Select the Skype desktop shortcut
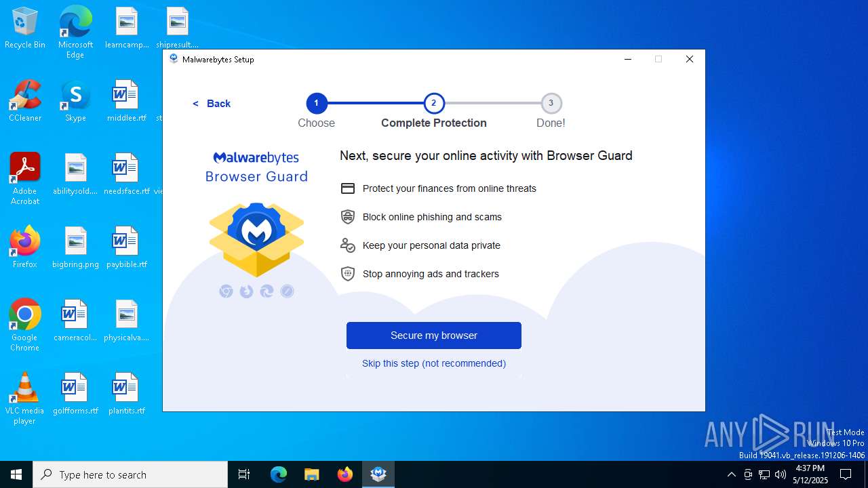Screen dimensions: 868x488 point(75,101)
